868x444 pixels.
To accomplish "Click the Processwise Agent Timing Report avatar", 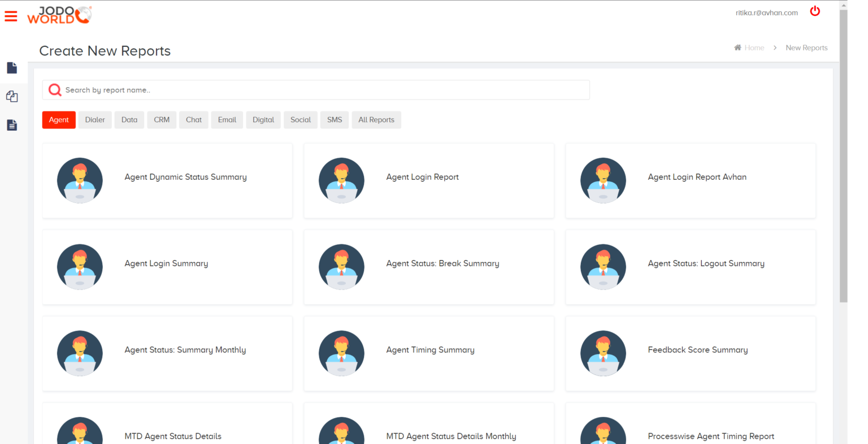I will [x=603, y=430].
